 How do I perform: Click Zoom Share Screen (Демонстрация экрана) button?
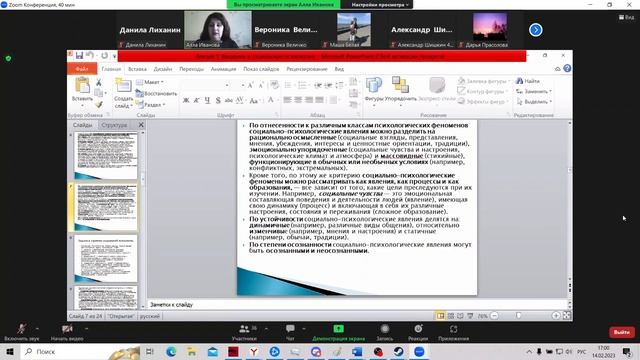tap(339, 331)
